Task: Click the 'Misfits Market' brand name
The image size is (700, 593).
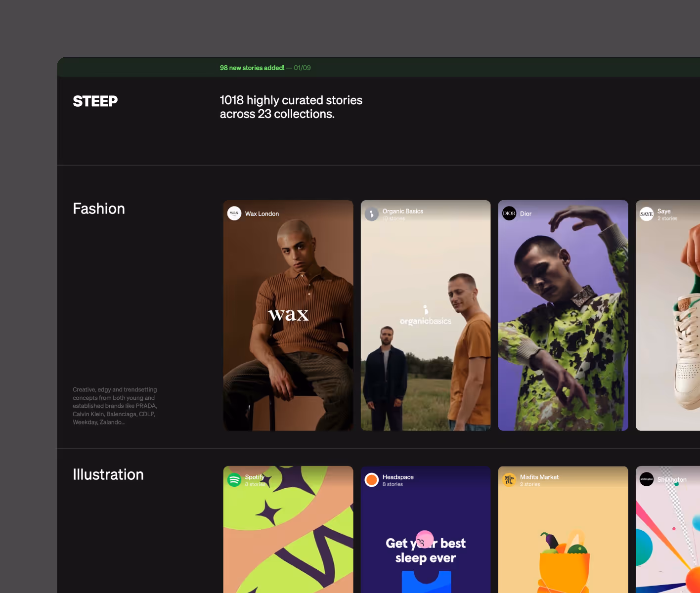Action: [539, 477]
